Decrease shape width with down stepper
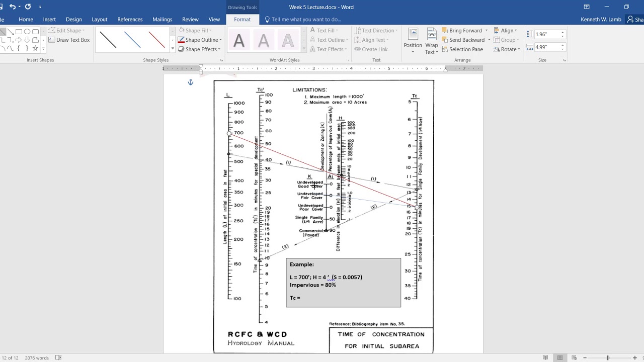644x362 pixels. pos(562,49)
